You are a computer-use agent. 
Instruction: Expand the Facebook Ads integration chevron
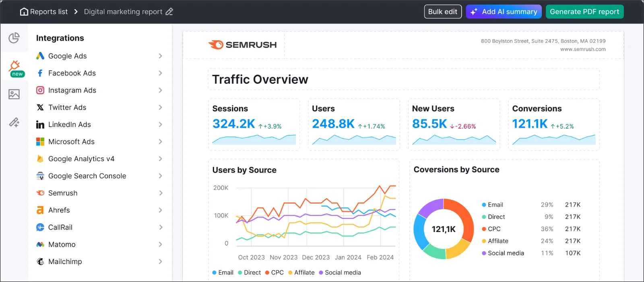coord(161,73)
